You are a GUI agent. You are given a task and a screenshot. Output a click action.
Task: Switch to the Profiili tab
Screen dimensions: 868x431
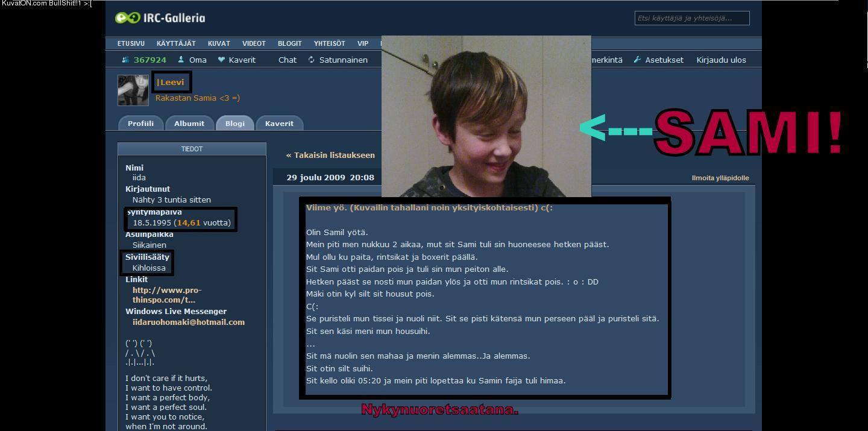(x=140, y=123)
